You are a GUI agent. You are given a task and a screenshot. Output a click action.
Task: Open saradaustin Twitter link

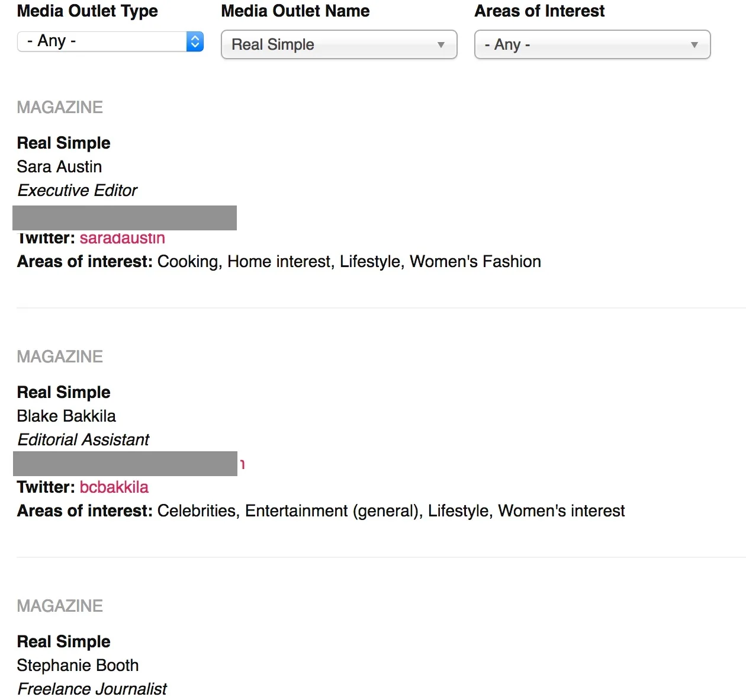123,238
